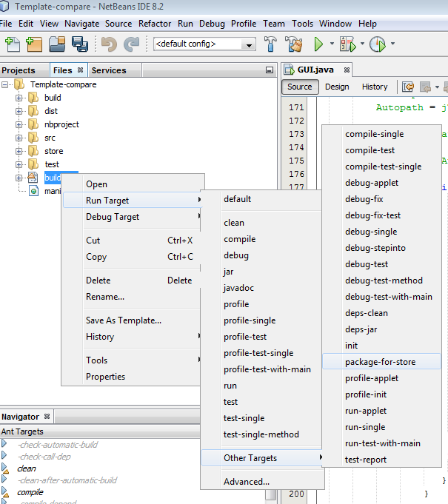Switch editor to Design view

(337, 87)
